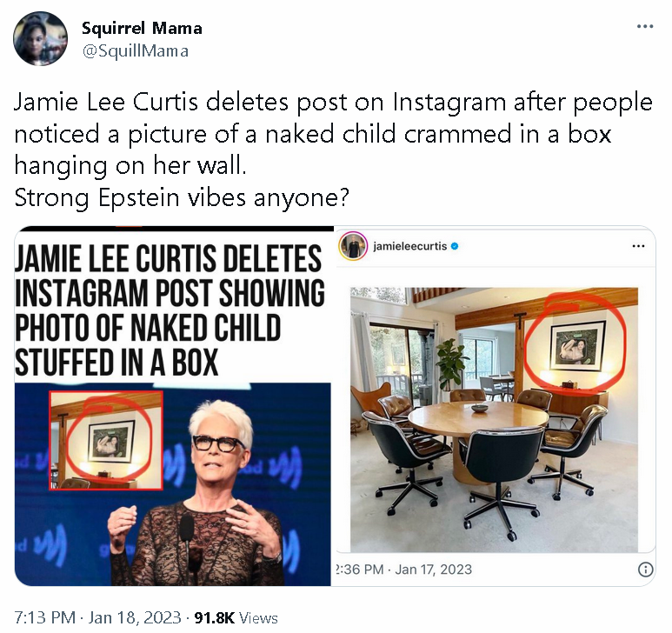Click the tweet body text about Instagram post
This screenshot has height=633, width=672.
tap(333, 134)
